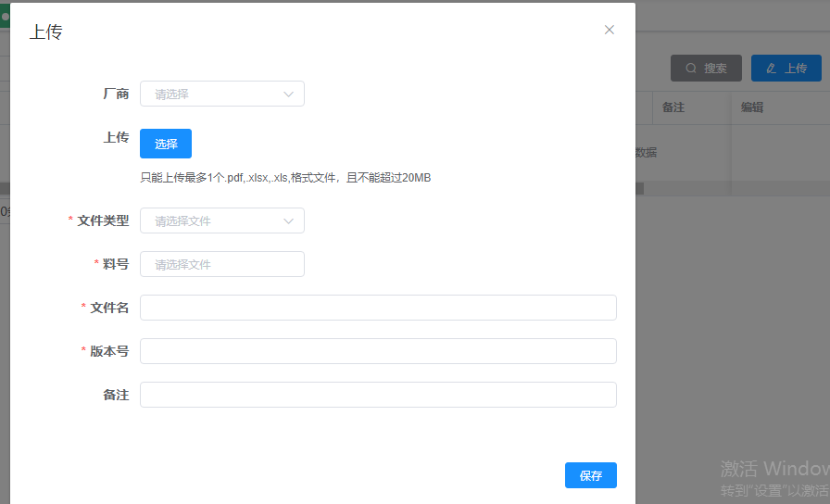
Task: Select the 备注 column header in table
Action: [673, 107]
